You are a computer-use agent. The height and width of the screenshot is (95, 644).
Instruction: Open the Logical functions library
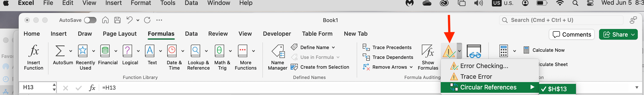pos(127,51)
